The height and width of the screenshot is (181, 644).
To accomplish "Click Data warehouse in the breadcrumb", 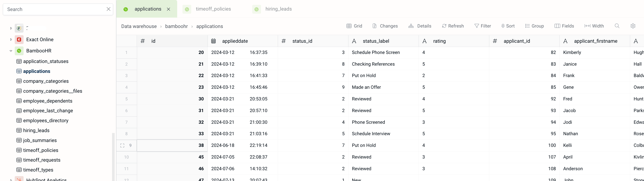I will 139,26.
